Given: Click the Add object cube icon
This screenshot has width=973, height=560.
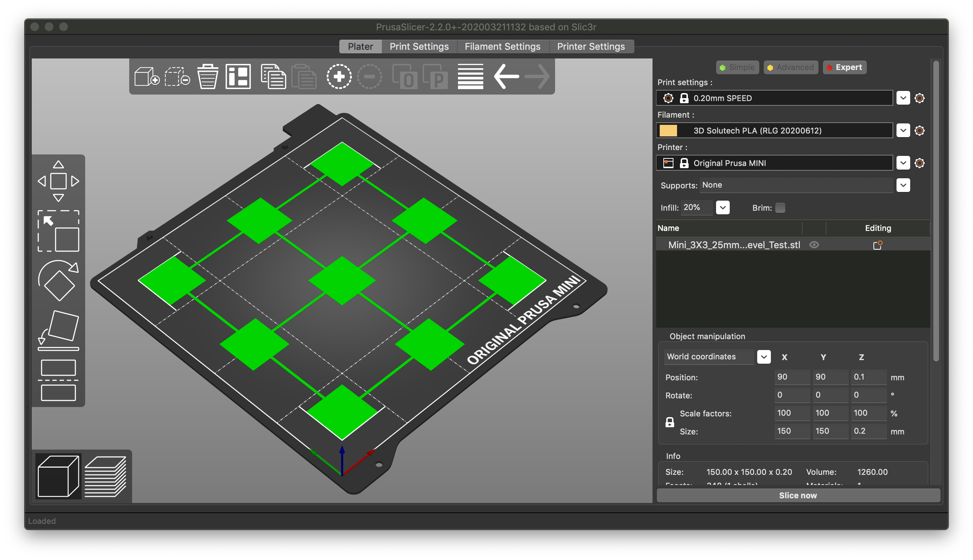Looking at the screenshot, I should tap(147, 76).
